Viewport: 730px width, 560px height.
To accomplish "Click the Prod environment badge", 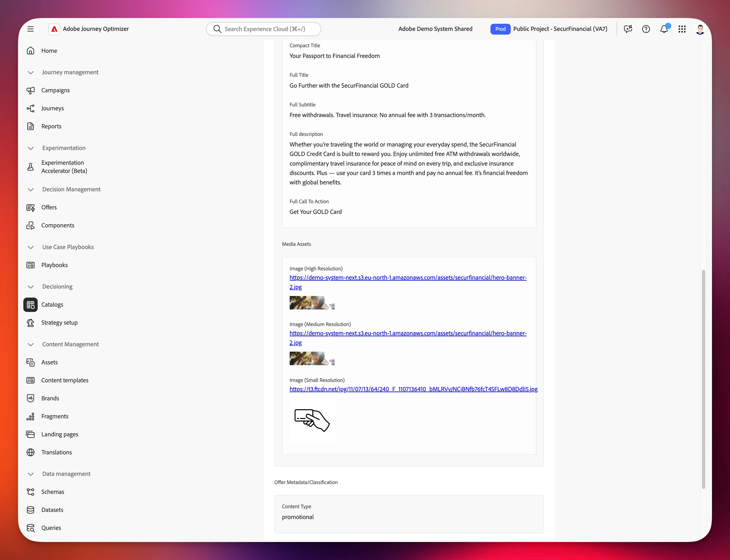I will (x=500, y=29).
